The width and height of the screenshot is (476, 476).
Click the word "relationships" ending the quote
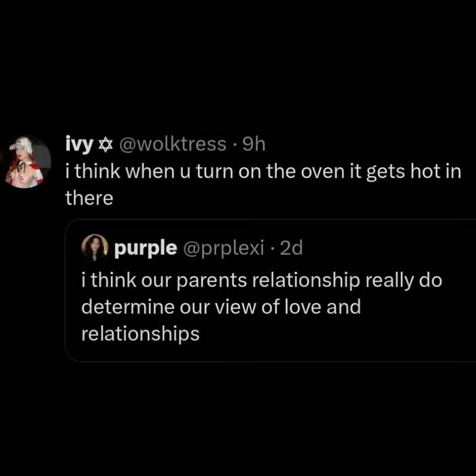coord(140,334)
